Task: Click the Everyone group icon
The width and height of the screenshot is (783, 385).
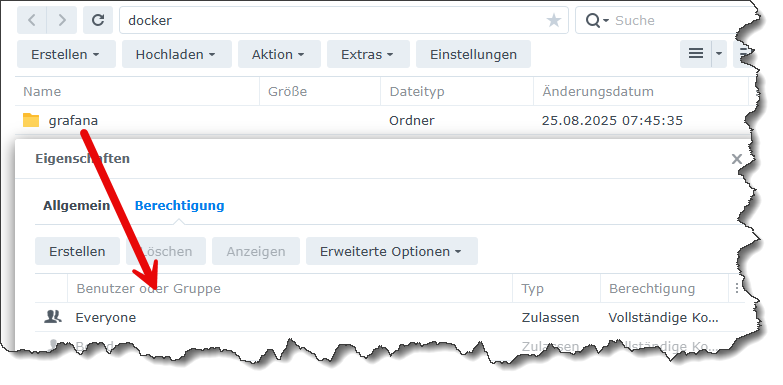Action: (x=52, y=317)
